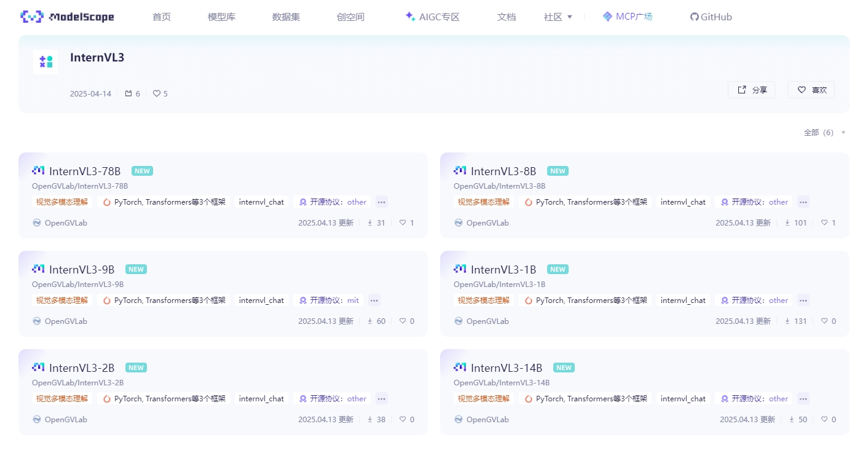Click the heart icon on InternVL3-2B card
Image resolution: width=868 pixels, height=472 pixels.
click(403, 419)
